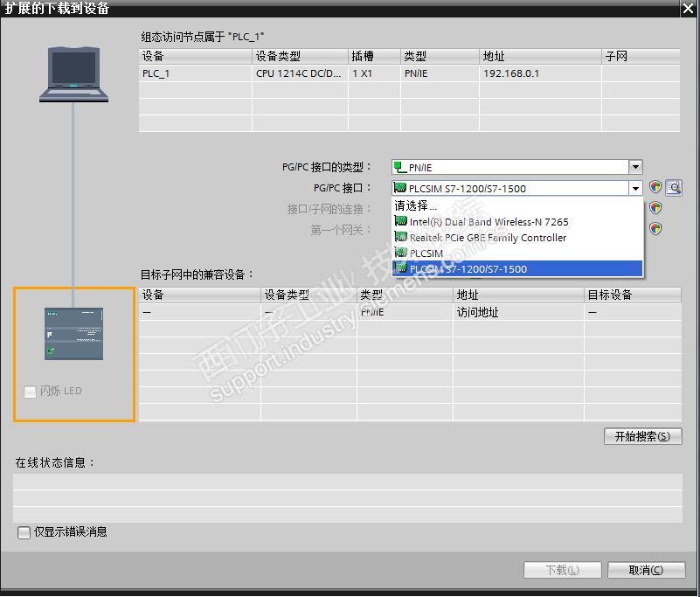Click the network card icon of Realtek entry
This screenshot has width=700, height=597.
(400, 237)
